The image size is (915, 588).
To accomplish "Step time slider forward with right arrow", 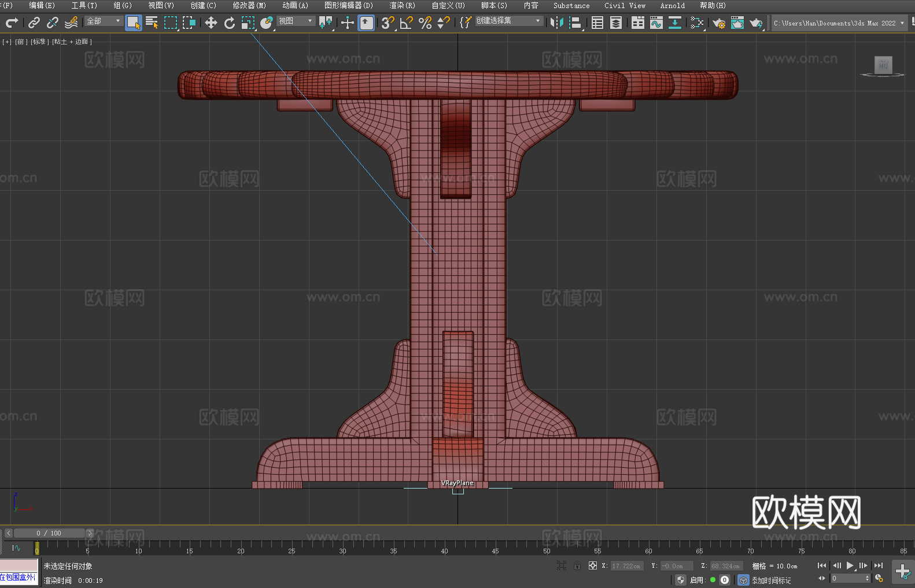I will click(x=90, y=533).
